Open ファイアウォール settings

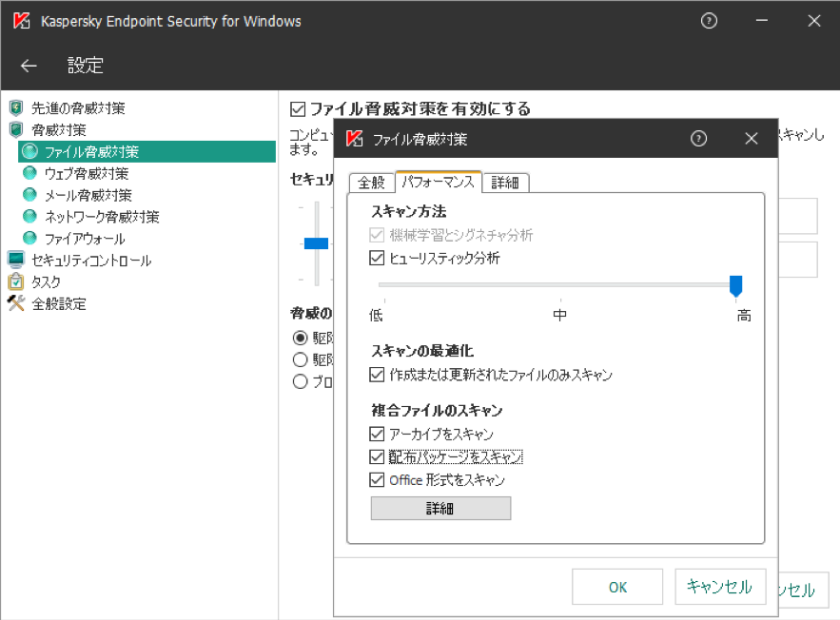point(85,239)
